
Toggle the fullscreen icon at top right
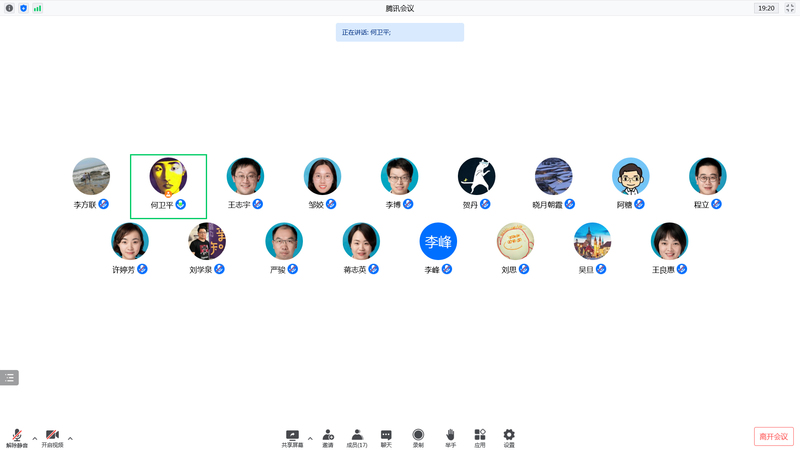pyautogui.click(x=789, y=8)
